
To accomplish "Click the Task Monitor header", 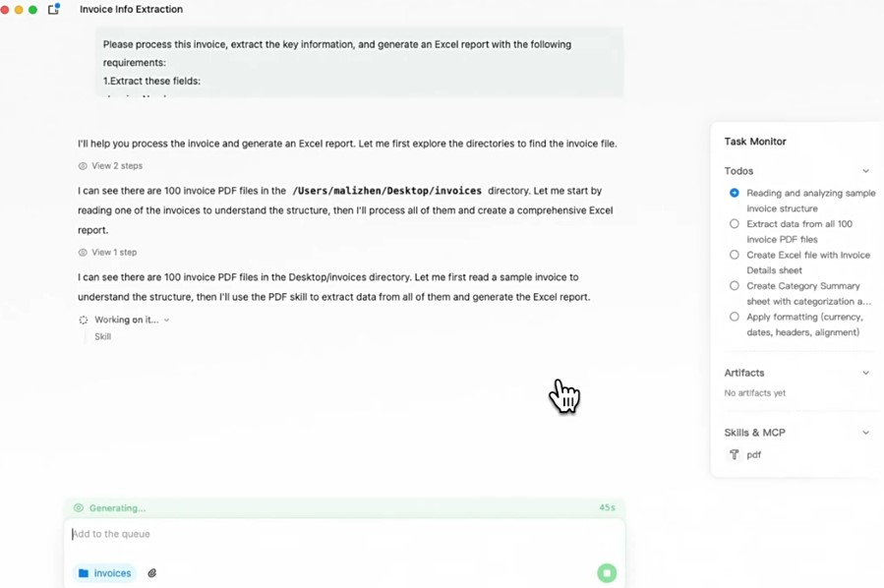I will (755, 141).
